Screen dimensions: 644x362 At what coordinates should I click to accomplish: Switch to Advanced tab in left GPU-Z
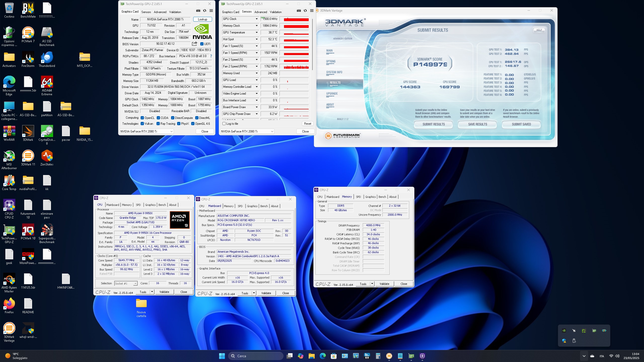pos(160,12)
